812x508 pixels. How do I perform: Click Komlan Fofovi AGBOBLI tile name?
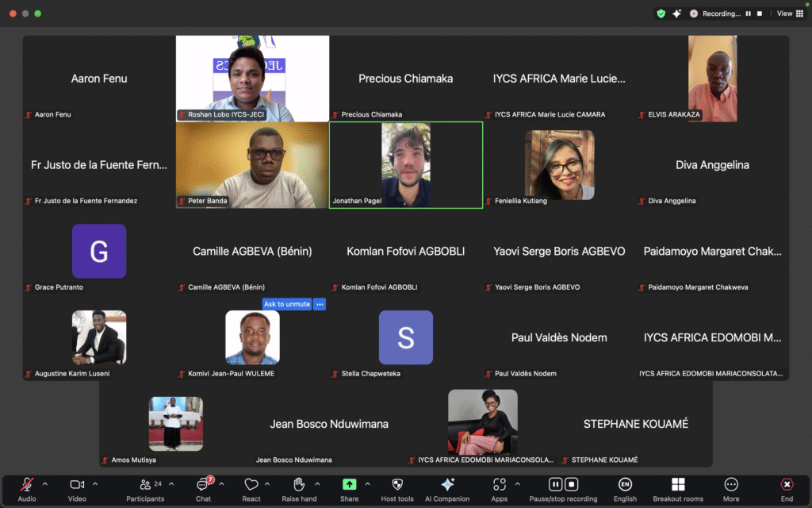coord(405,252)
